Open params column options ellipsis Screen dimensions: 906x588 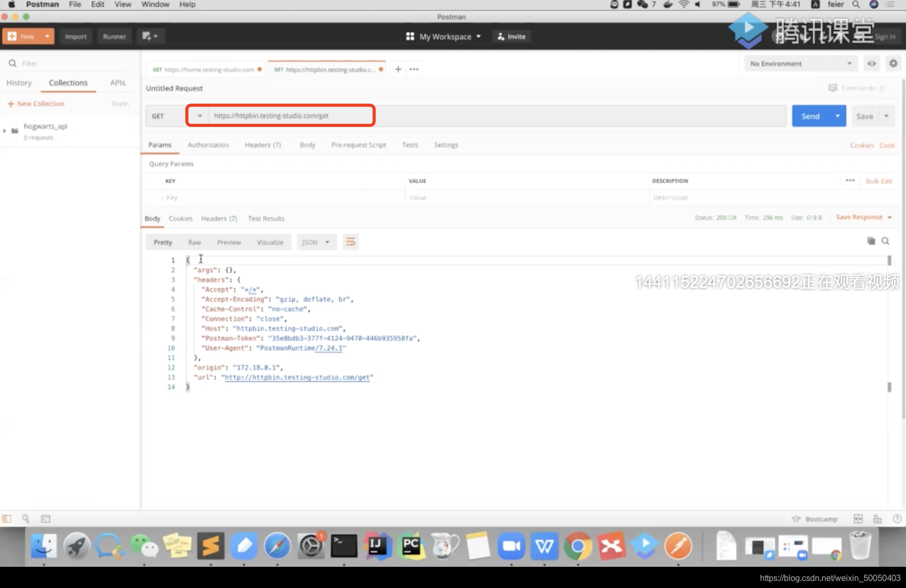850,181
